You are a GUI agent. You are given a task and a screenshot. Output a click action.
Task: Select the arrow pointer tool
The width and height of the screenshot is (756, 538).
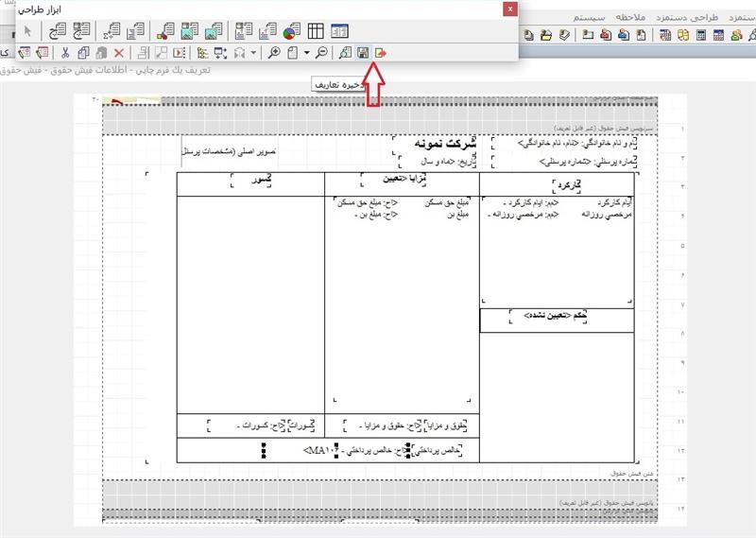pos(27,30)
